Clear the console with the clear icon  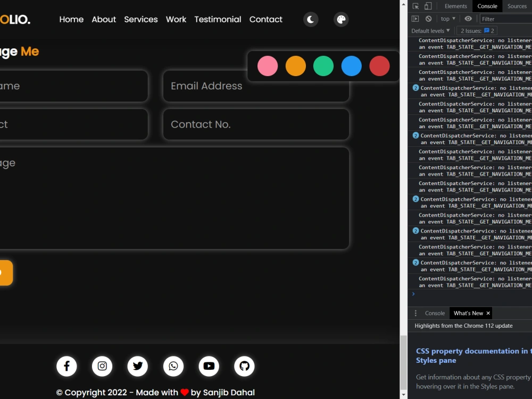coord(428,19)
